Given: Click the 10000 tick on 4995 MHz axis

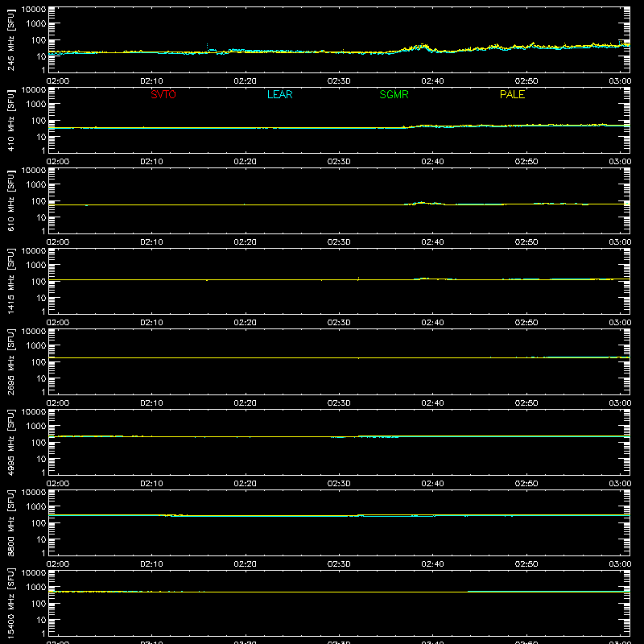Looking at the screenshot, I should [x=34, y=412].
